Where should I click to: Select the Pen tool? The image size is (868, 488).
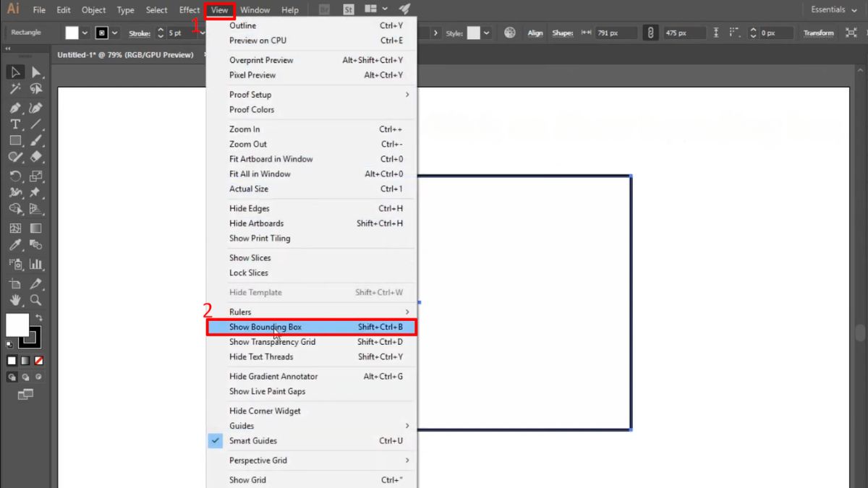coord(15,108)
